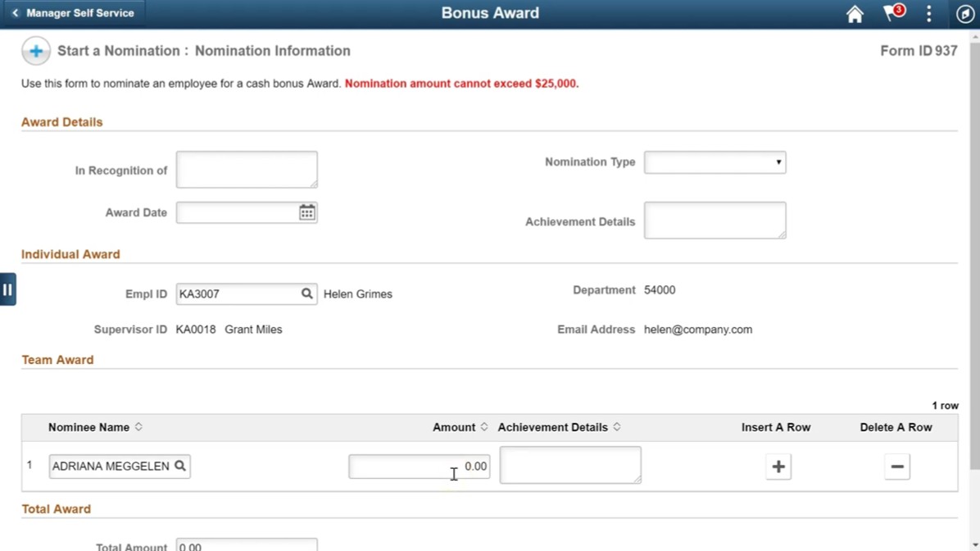
Task: Open the Actions menu with three dots
Action: pyautogui.click(x=928, y=14)
